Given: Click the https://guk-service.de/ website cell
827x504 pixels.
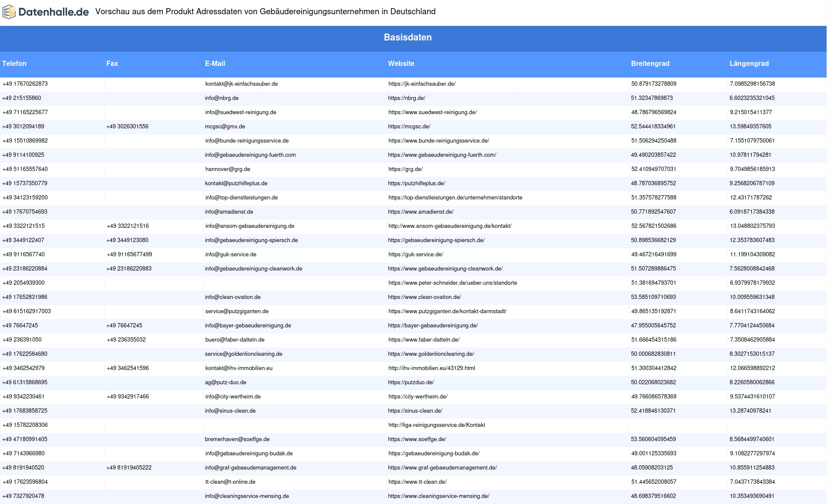Looking at the screenshot, I should coord(416,255).
